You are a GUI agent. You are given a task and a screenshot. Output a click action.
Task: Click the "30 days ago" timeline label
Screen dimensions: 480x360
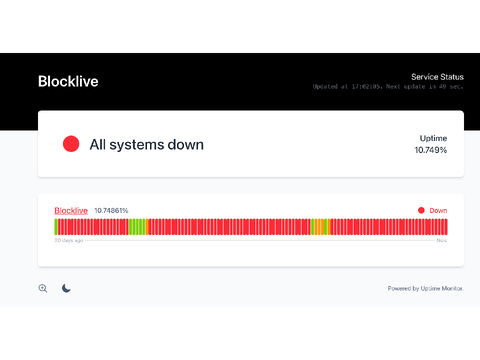click(69, 240)
